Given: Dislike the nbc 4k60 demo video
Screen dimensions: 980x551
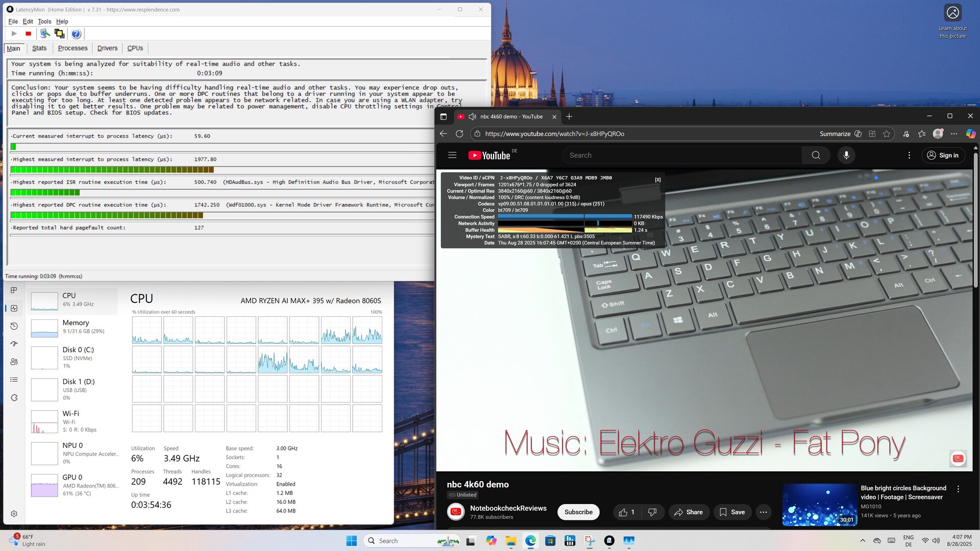Looking at the screenshot, I should pyautogui.click(x=652, y=512).
